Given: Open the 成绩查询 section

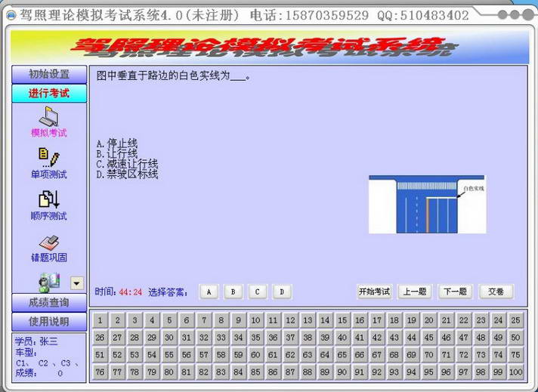Looking at the screenshot, I should click(x=49, y=302).
